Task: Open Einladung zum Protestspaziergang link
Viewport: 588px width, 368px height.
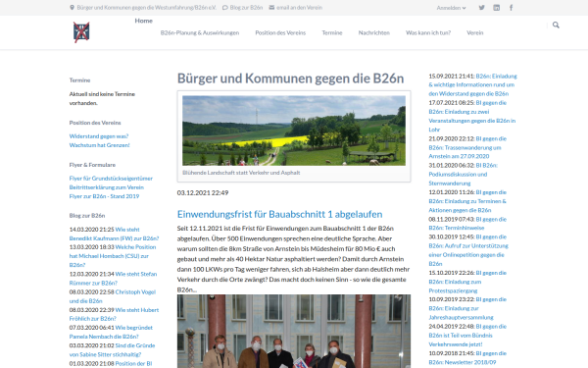Action: 467,282
